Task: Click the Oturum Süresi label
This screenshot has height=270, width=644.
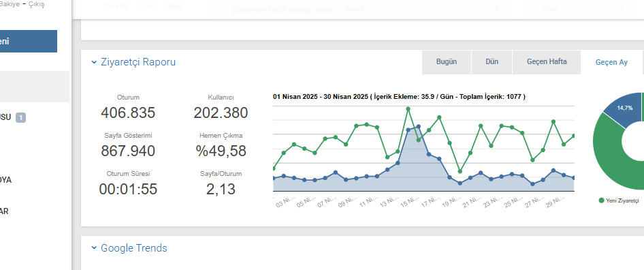Action: pos(128,174)
